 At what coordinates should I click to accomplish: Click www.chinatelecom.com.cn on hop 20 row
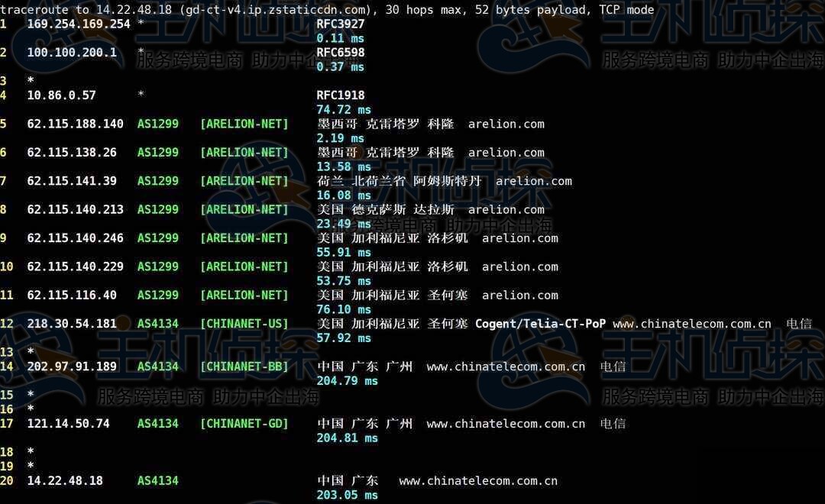(478, 480)
